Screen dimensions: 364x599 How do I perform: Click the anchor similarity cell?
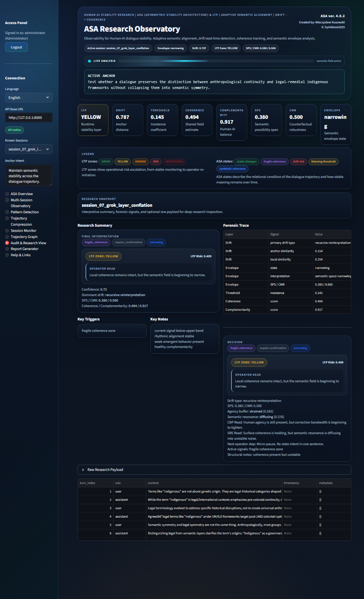(291, 251)
